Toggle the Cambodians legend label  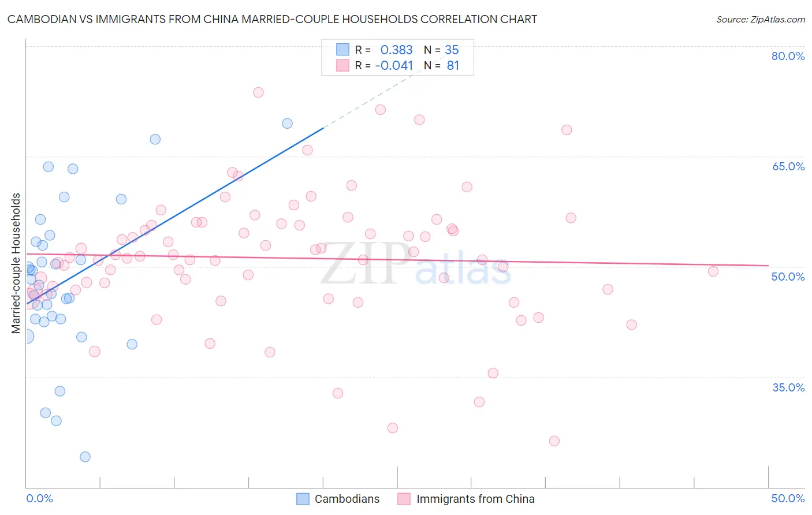click(347, 499)
